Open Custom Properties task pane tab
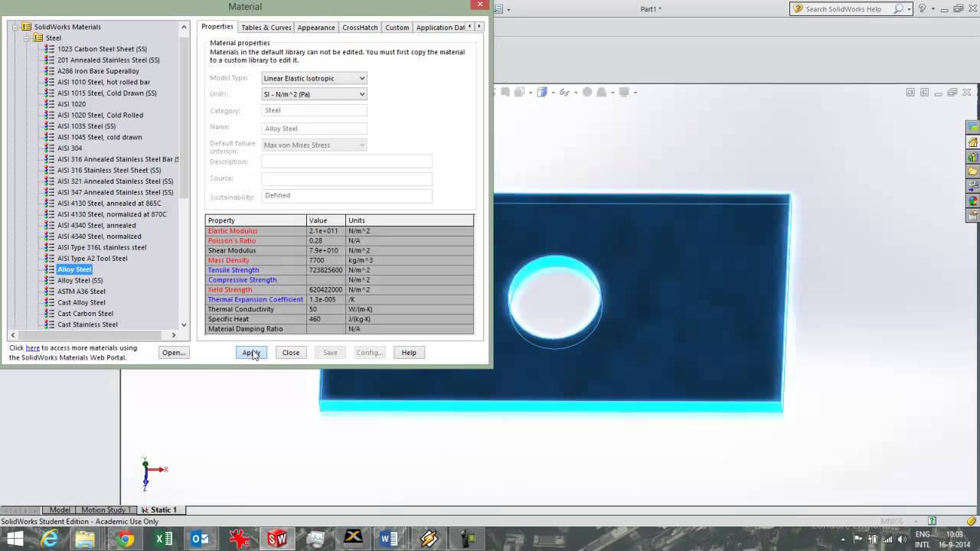The width and height of the screenshot is (980, 551). (x=973, y=215)
